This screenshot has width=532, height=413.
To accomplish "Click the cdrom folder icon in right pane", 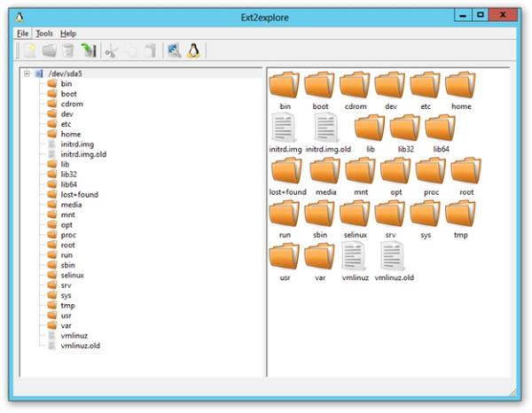I will coord(355,85).
